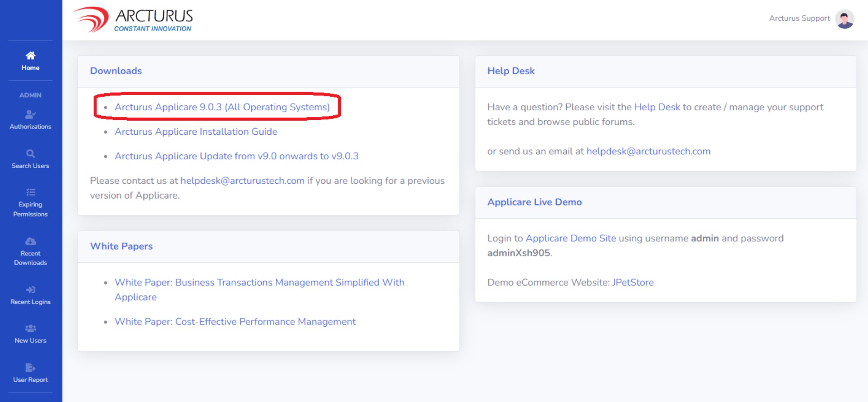
Task: Open Recent Downloads cloud icon
Action: [x=30, y=241]
